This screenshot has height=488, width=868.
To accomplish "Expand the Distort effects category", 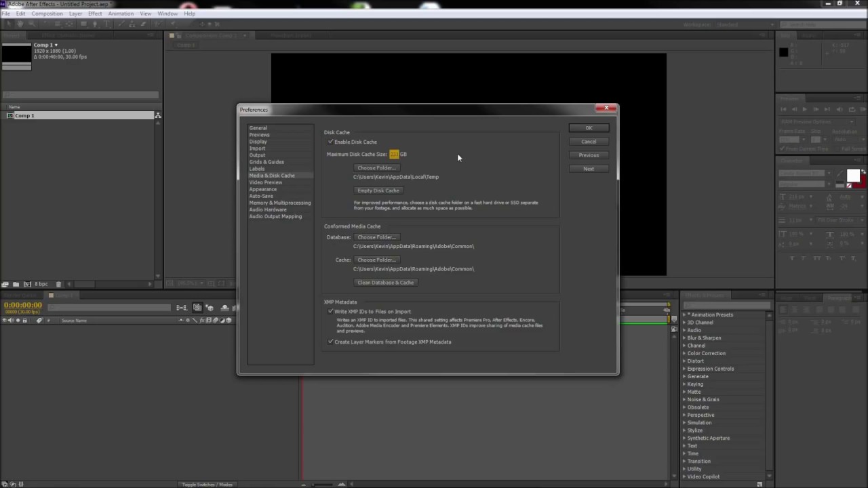I will (684, 361).
